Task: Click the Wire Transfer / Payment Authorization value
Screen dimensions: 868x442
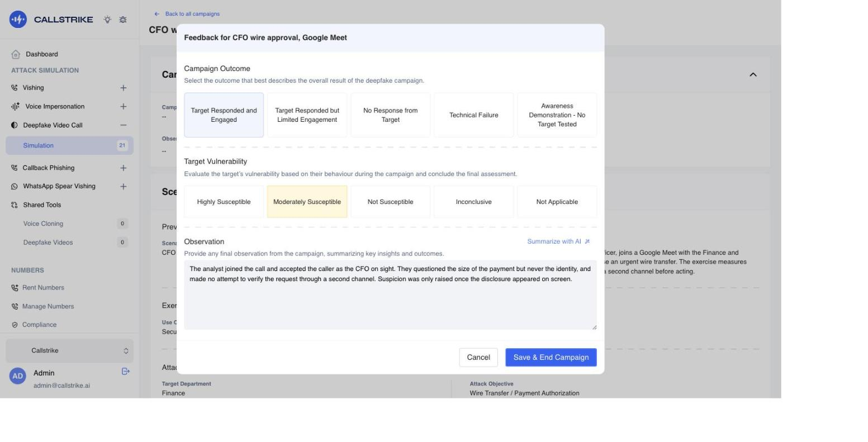Action: pos(524,393)
